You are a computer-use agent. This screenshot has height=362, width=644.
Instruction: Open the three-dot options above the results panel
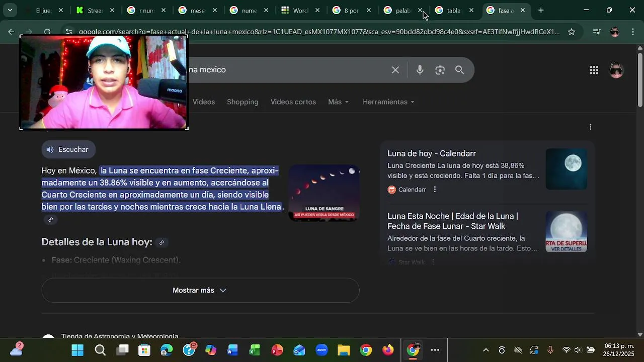(x=591, y=127)
